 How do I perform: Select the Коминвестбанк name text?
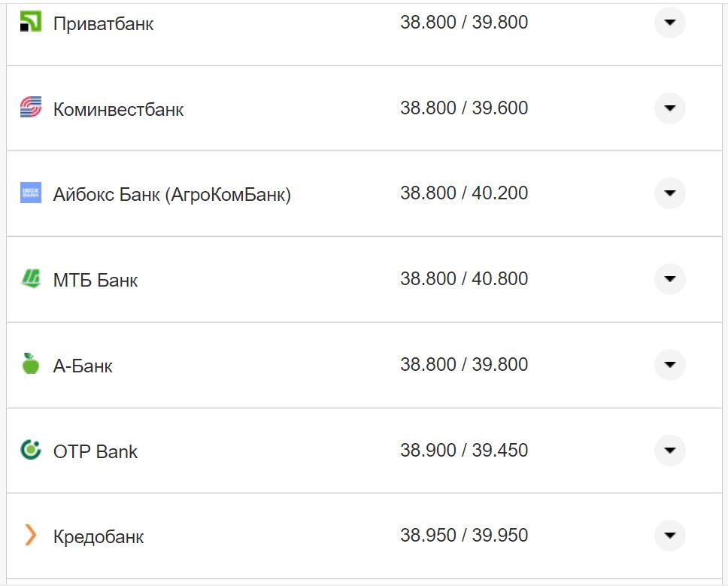click(118, 110)
